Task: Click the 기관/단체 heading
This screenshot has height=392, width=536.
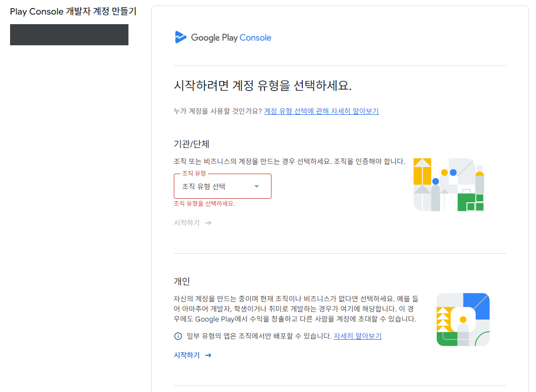Action: 191,144
